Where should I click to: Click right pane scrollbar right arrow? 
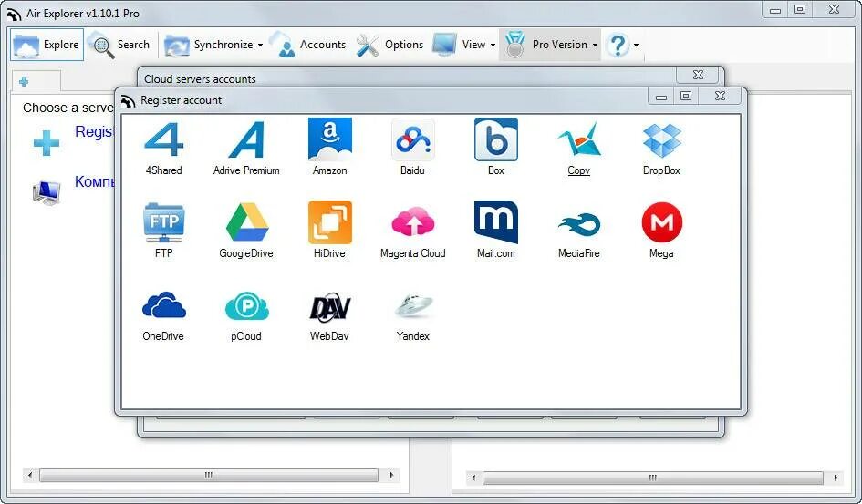836,478
